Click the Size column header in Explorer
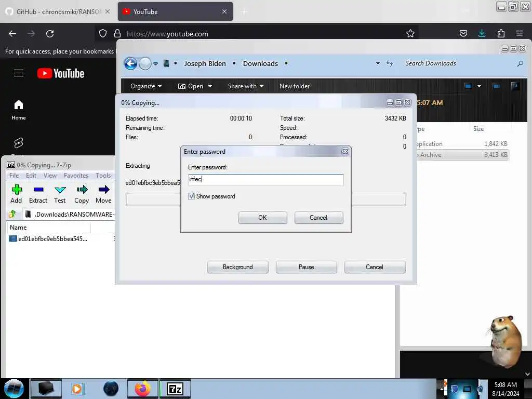The height and width of the screenshot is (399, 532). tap(489, 129)
